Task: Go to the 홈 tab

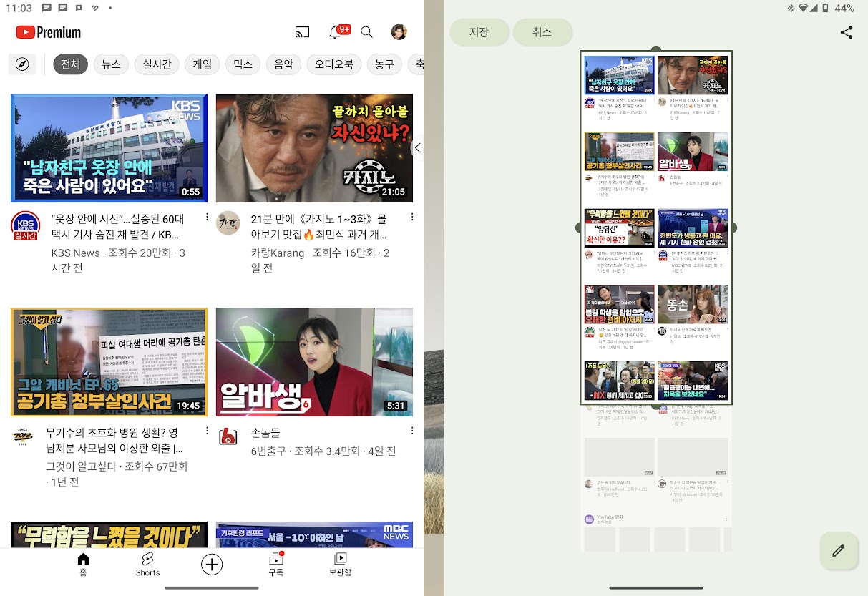Action: point(83,564)
